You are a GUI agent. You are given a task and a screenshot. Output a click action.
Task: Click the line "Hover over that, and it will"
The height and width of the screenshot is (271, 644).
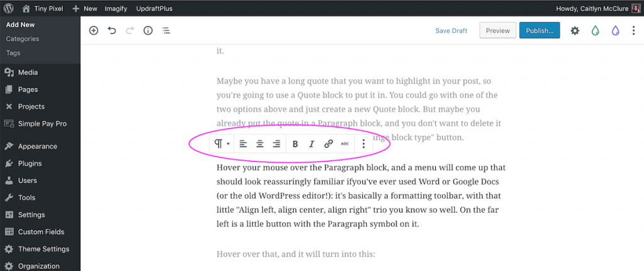pyautogui.click(x=296, y=254)
